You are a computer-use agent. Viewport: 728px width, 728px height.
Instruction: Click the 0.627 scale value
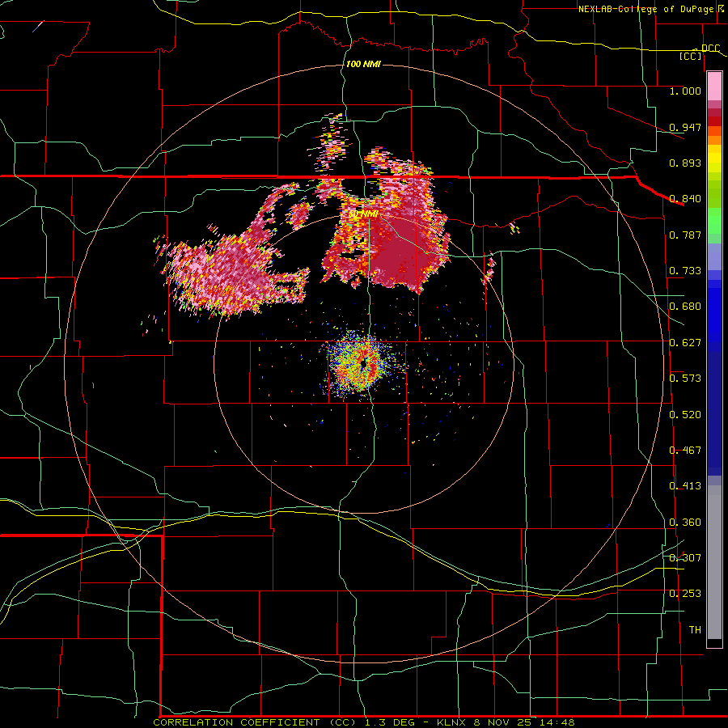pos(685,343)
